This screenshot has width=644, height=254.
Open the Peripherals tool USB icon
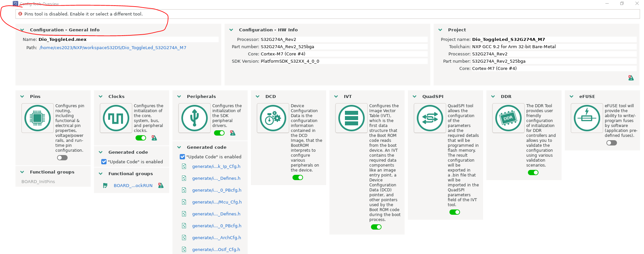(x=195, y=118)
